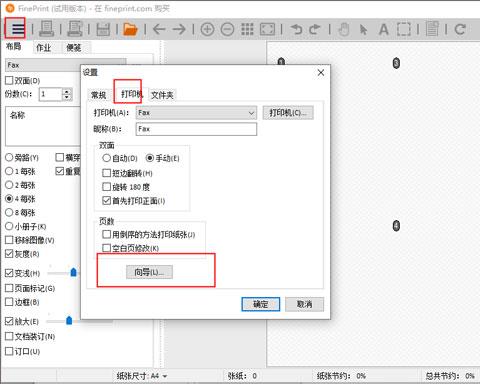480x384 pixels.
Task: Select the 手动(E) duplex radio button
Action: pyautogui.click(x=150, y=158)
